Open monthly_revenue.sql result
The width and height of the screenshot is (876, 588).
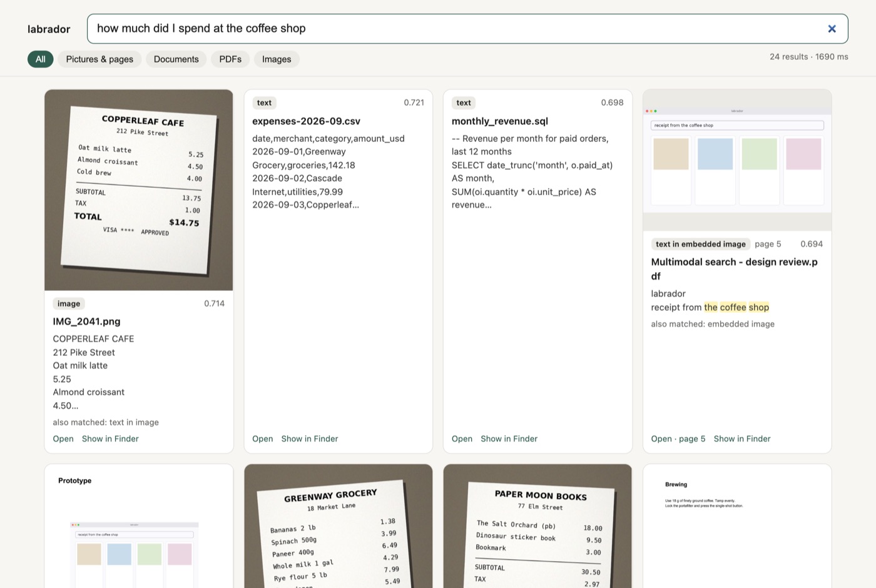[x=462, y=439]
